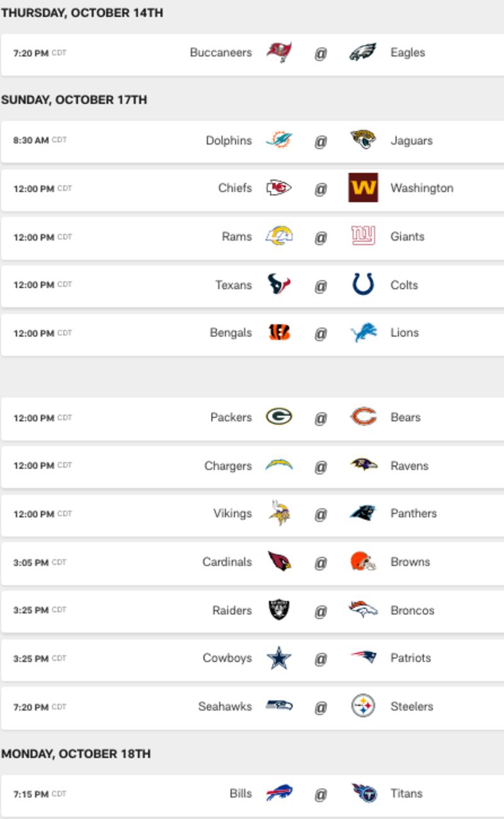
Task: Click the Washington W logo
Action: (x=364, y=188)
